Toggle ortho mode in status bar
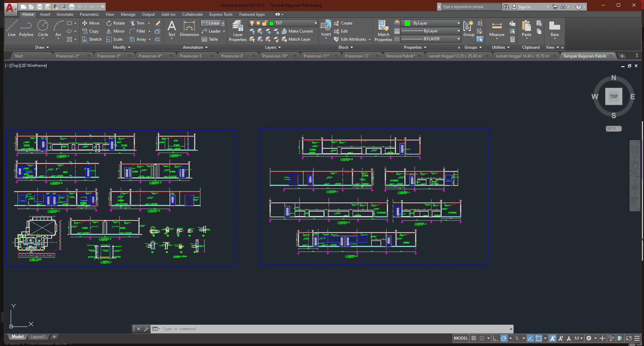This screenshot has width=644, height=346. (496, 338)
